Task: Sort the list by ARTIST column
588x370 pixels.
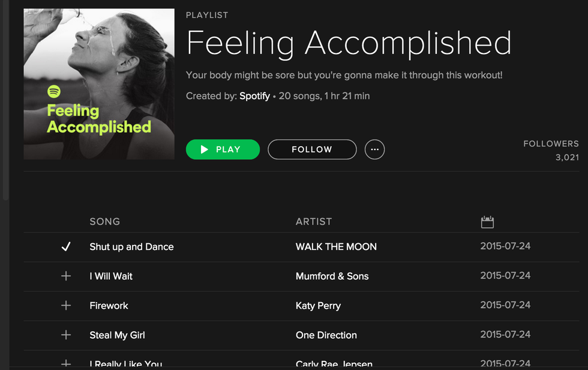Action: (314, 222)
